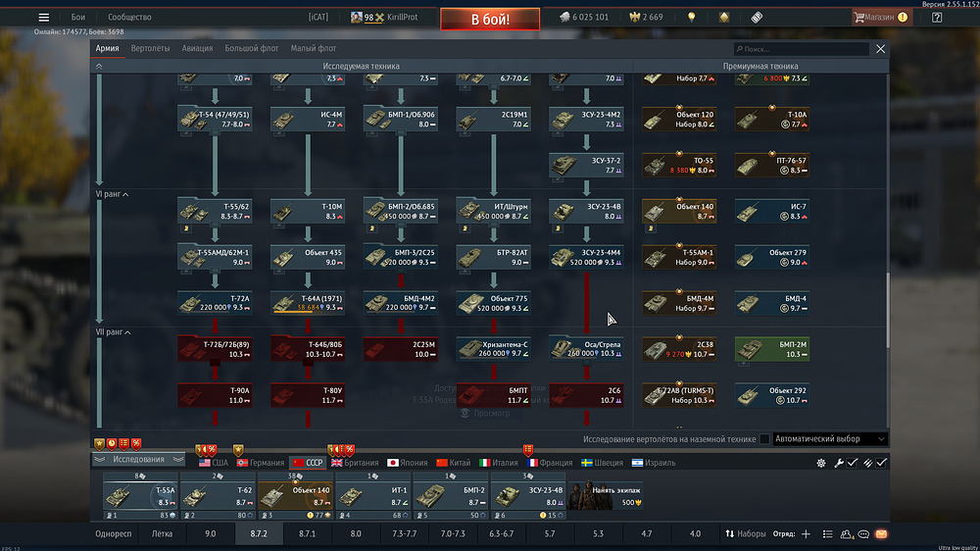
Task: Toggle the auto-refill ammo checkmark
Action: [x=881, y=463]
